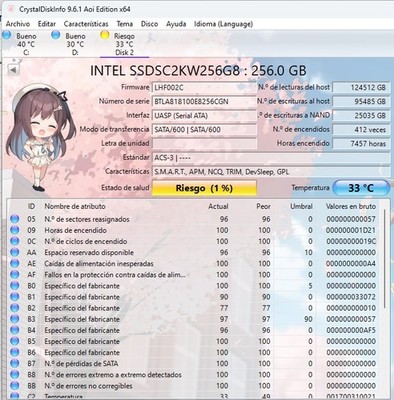Click the status dot for attribute B3
Viewport: 394px width, 400px height.
tap(14, 319)
